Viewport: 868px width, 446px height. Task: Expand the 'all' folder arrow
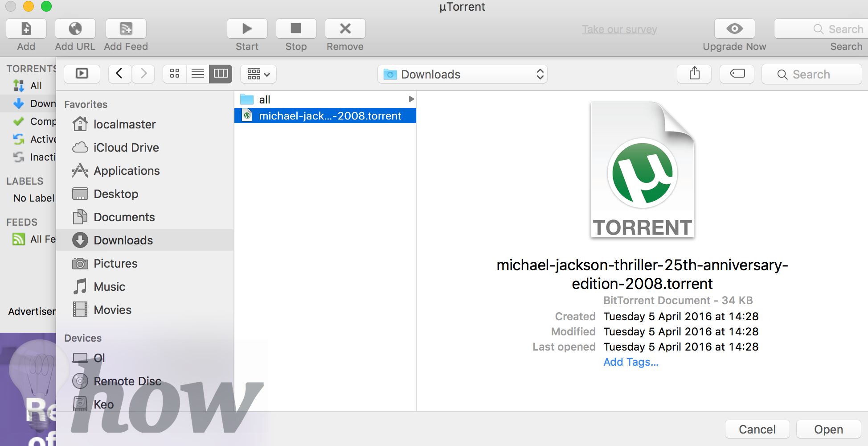click(411, 99)
